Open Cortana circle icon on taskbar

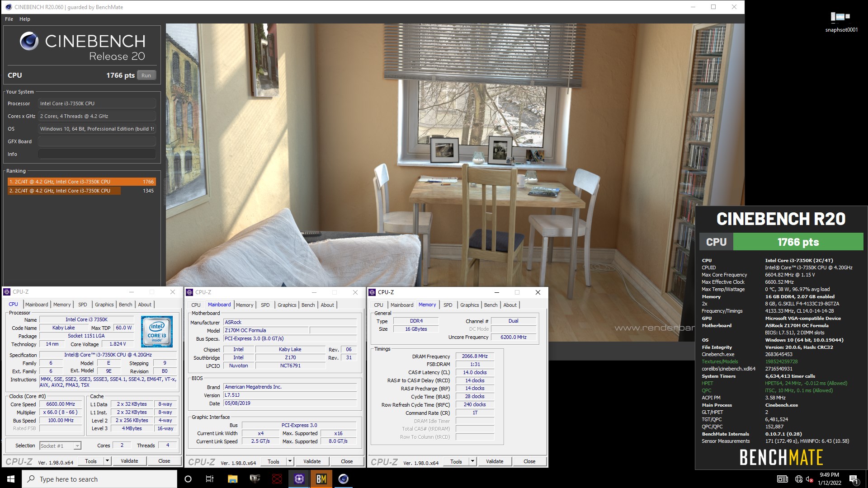pos(188,479)
